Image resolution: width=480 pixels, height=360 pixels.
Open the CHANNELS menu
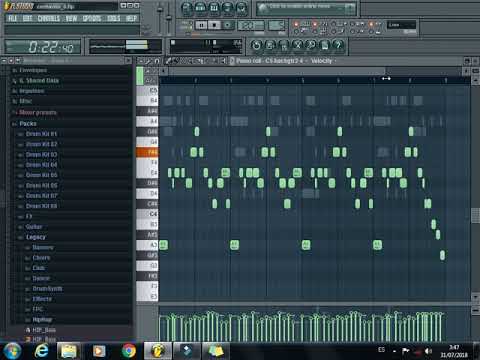pos(49,18)
